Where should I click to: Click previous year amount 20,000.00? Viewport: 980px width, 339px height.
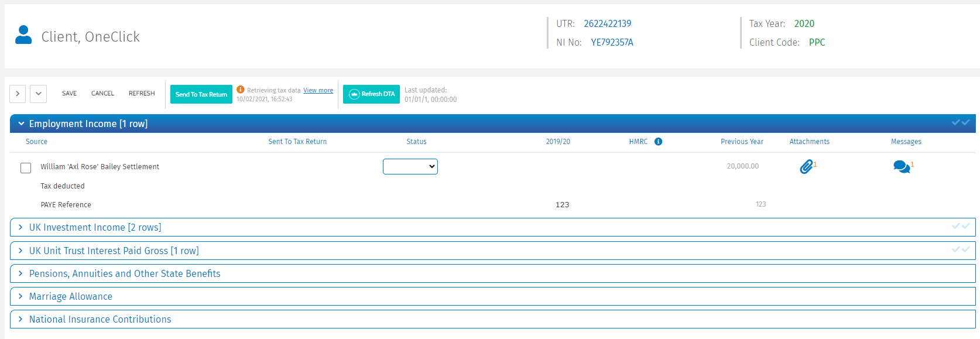click(x=742, y=166)
